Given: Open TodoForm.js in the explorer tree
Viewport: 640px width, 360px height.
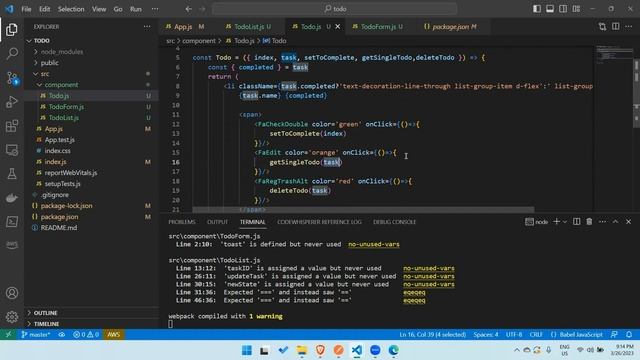Looking at the screenshot, I should coord(66,107).
